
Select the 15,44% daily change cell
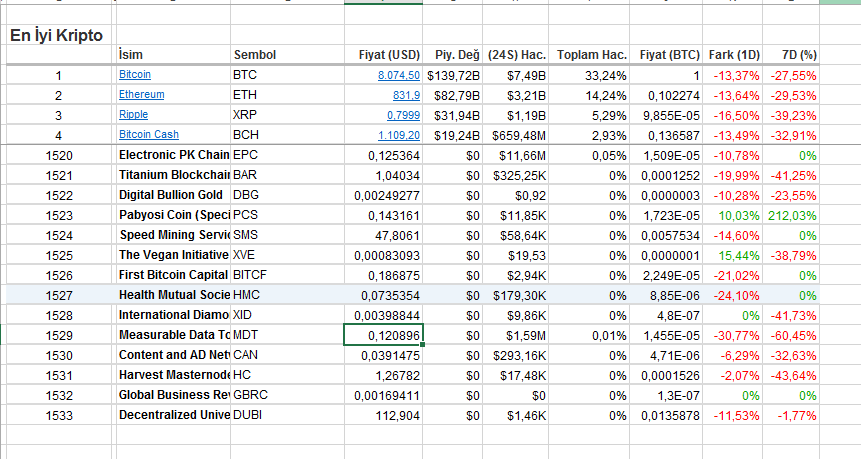[733, 255]
